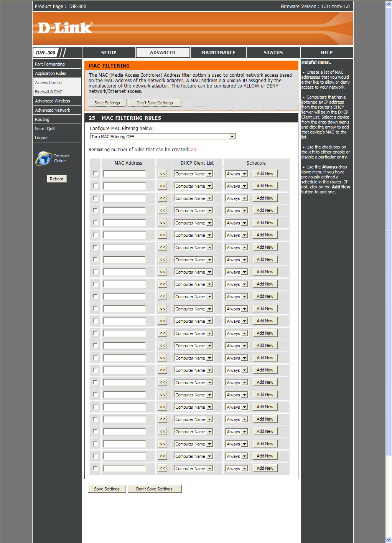Click the scroll-up arrow of the page scrollbar
392x543 pixels.
click(389, 3)
